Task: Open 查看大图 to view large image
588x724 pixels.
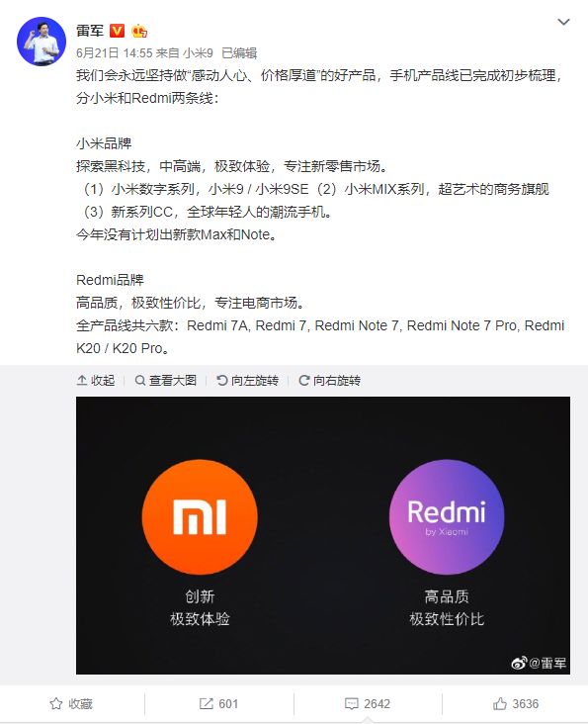Action: [166, 381]
